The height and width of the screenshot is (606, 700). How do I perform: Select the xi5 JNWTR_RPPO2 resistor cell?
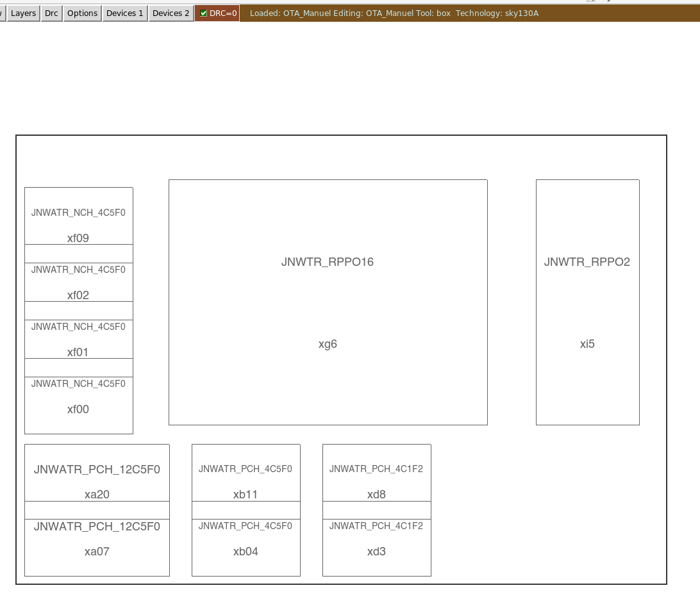pyautogui.click(x=587, y=302)
